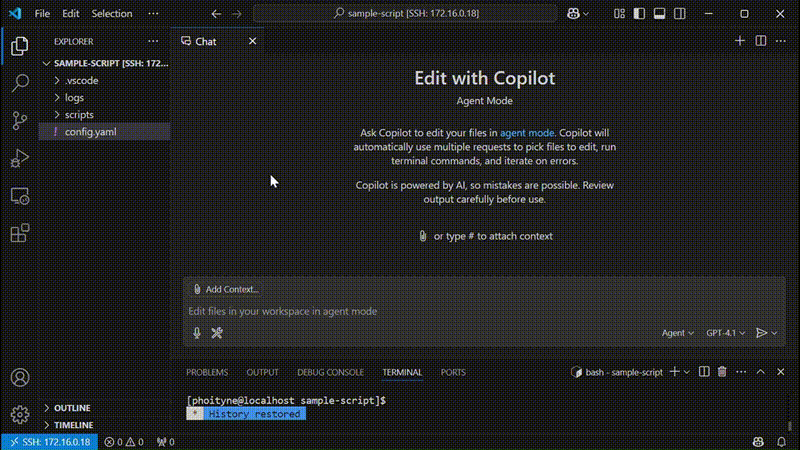Start voice chat with microphone icon
Screen dimensions: 800x450
click(x=197, y=333)
